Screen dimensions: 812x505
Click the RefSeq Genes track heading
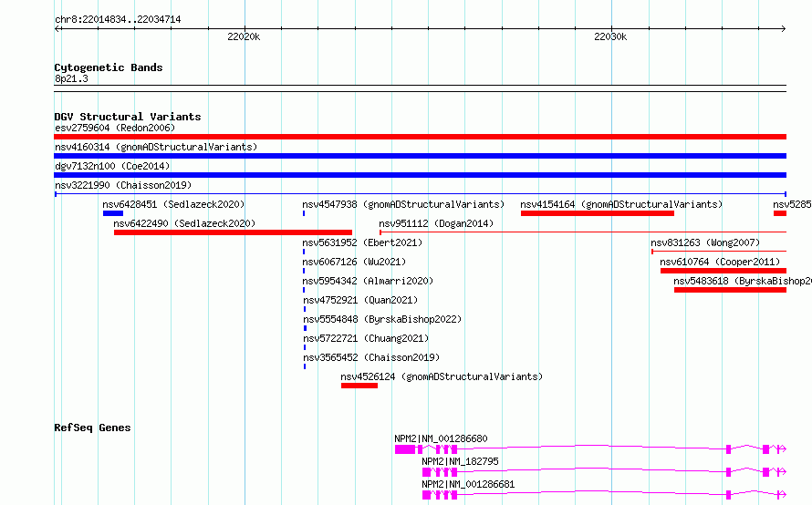click(92, 428)
